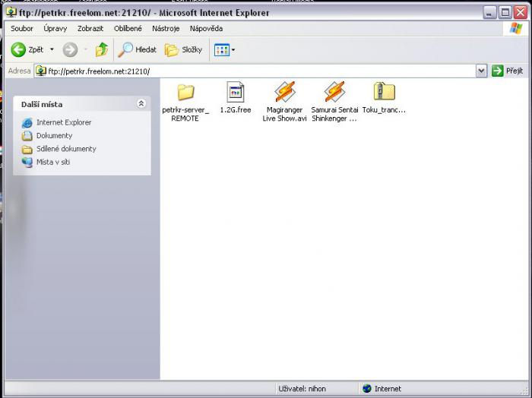Open the Zobrazit menu
532x398 pixels.
click(x=90, y=28)
